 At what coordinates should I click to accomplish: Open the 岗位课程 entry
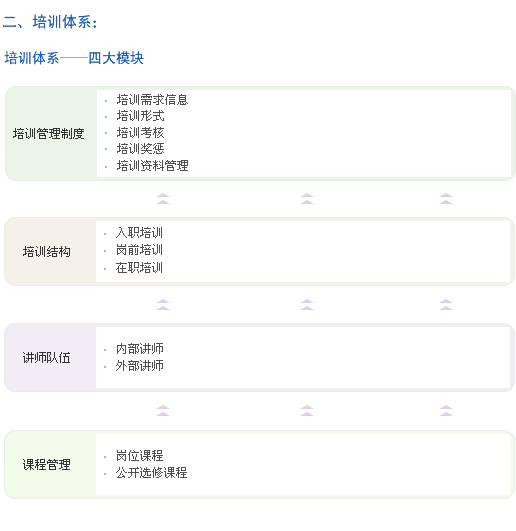139,455
